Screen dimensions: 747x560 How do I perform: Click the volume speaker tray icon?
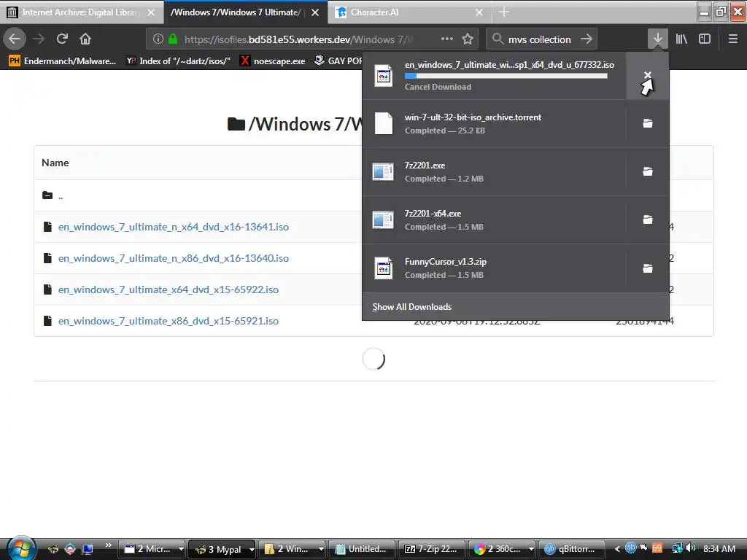point(690,548)
